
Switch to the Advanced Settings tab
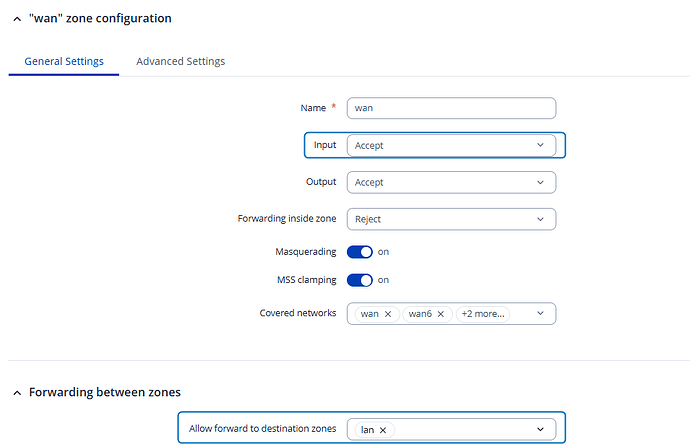coord(180,61)
